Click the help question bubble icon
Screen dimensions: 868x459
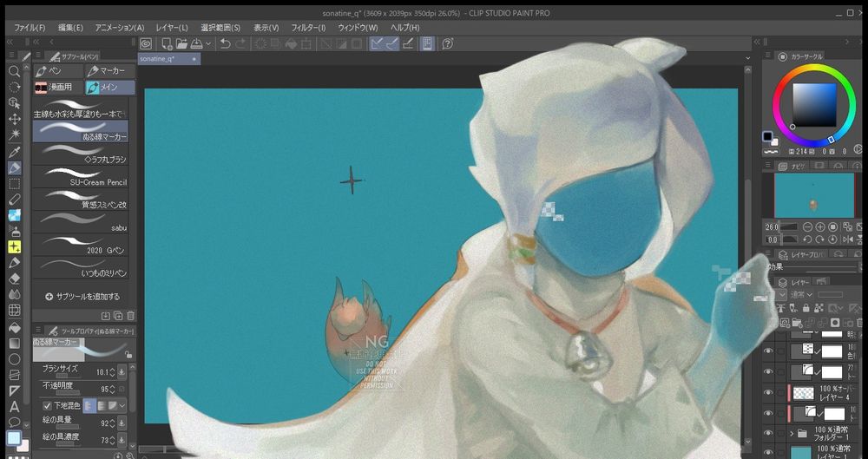pos(448,43)
